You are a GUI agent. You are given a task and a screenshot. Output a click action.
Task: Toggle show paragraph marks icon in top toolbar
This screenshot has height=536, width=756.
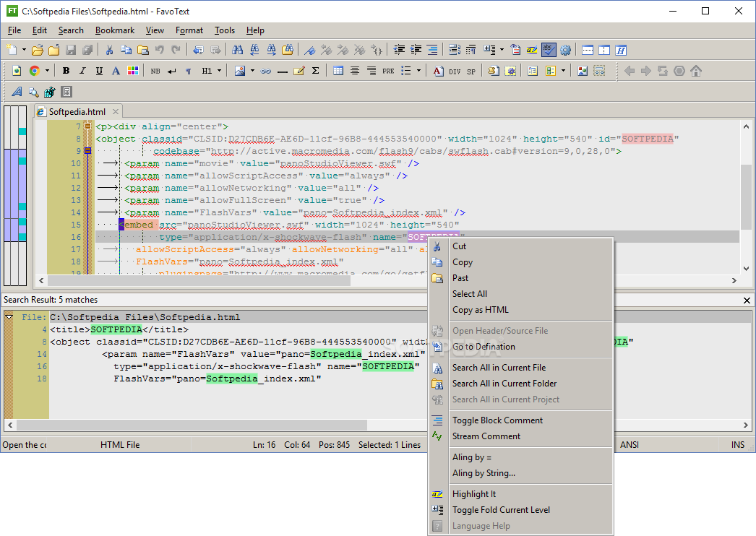coord(471,50)
